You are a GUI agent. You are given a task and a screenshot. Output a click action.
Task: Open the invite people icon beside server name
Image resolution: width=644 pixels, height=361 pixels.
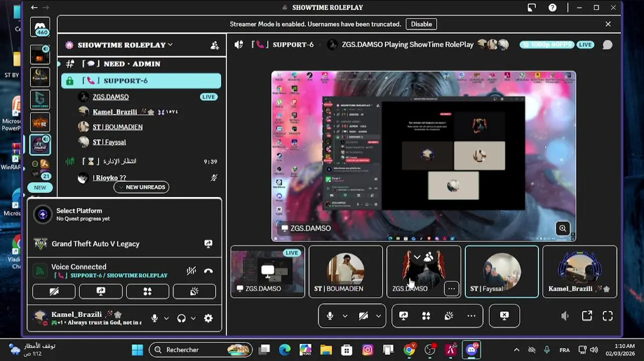pos(215,45)
